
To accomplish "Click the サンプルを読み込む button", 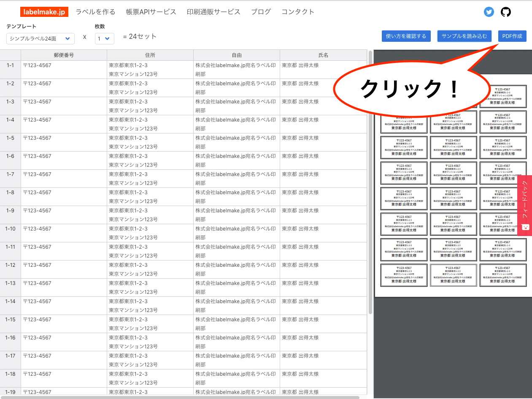I will 464,36.
